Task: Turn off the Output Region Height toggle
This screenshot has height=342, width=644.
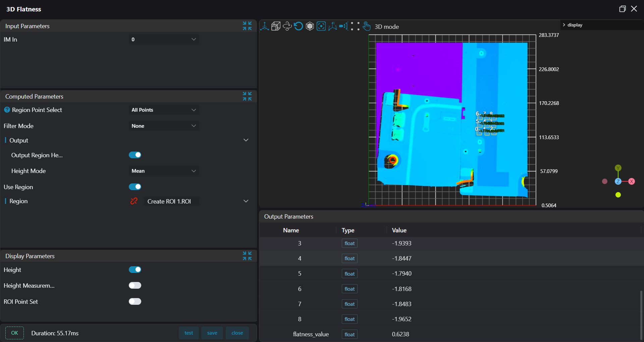Action: click(x=135, y=155)
